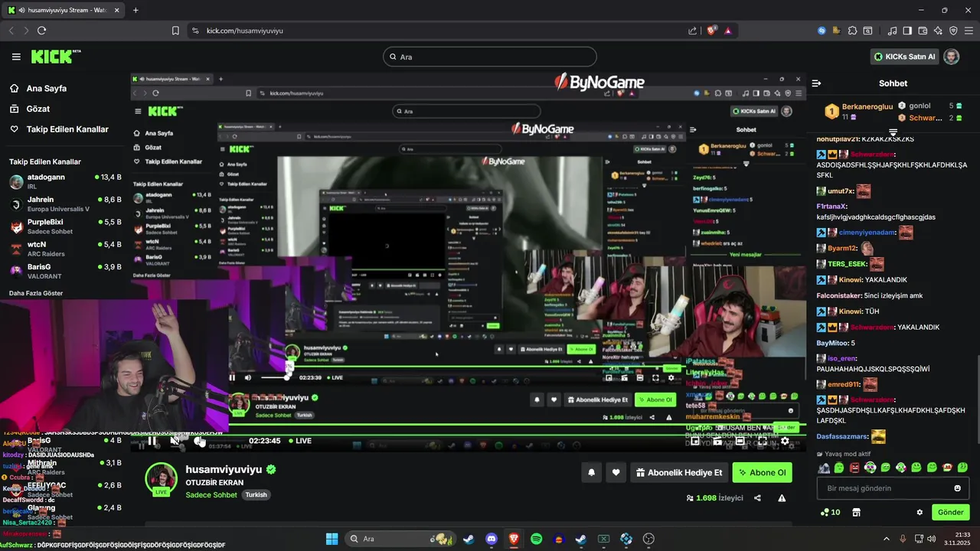Open the wtcN channel

click(65, 249)
